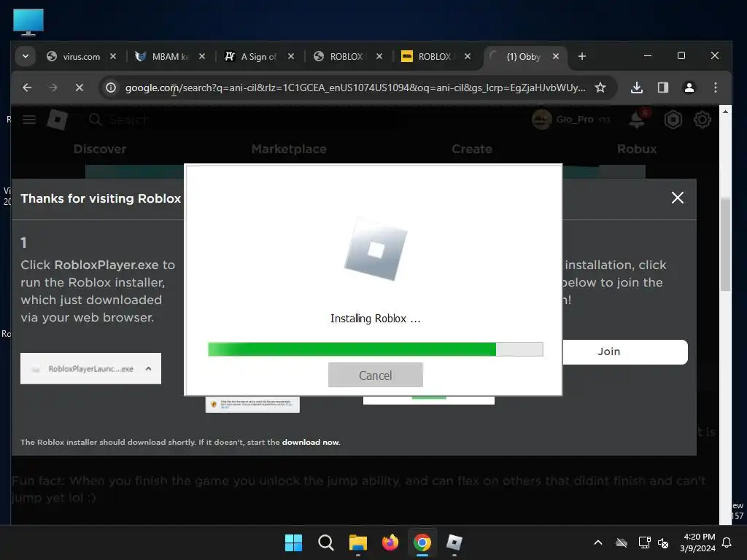
Task: Click the Roblox logo
Action: (x=57, y=120)
